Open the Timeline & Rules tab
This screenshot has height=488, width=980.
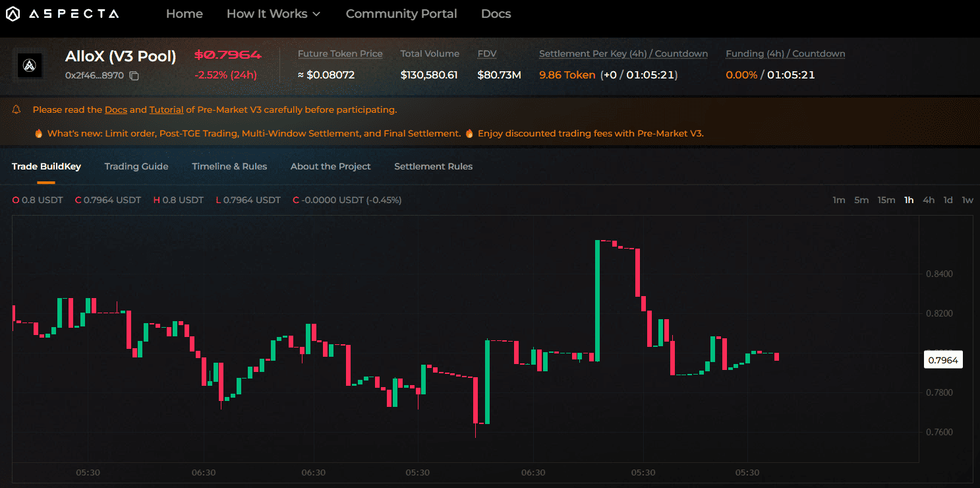pyautogui.click(x=229, y=166)
